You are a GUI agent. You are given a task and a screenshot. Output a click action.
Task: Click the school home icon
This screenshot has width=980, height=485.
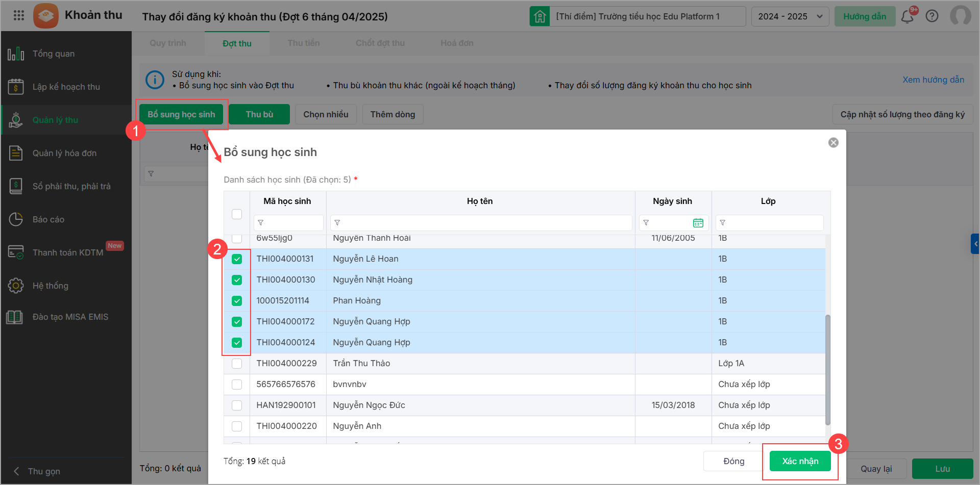click(x=540, y=16)
